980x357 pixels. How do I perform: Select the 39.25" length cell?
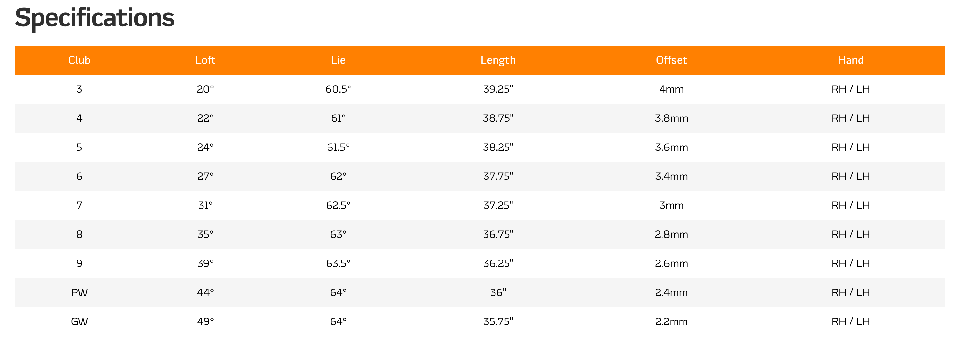click(498, 89)
